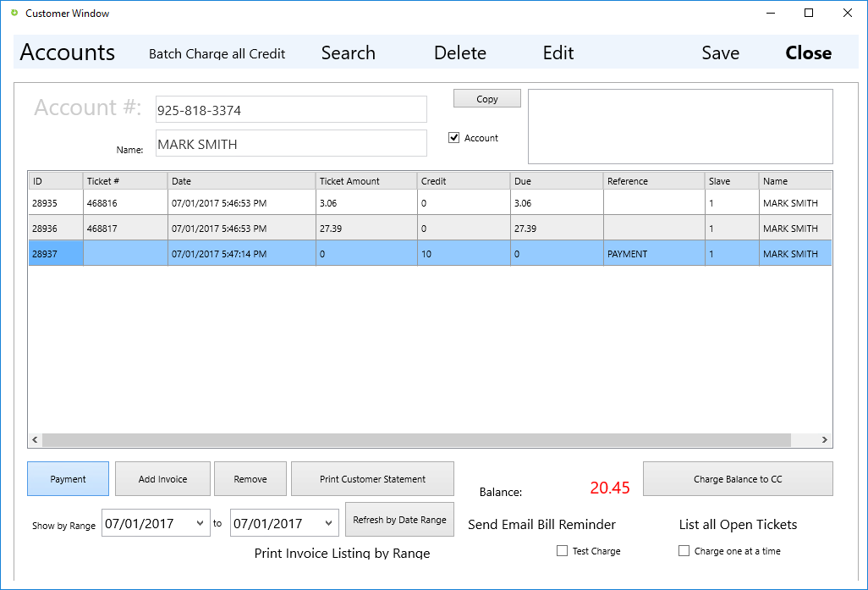The width and height of the screenshot is (868, 590).
Task: Click the Customer Window app icon
Action: [14, 13]
